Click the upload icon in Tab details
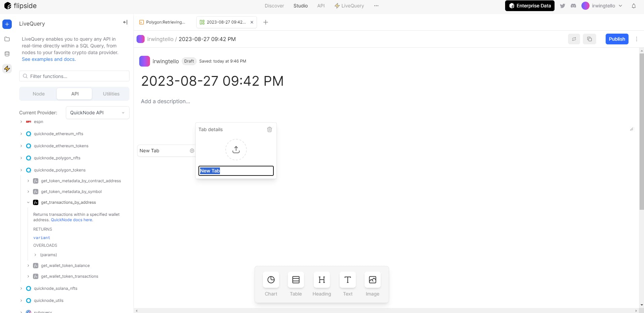The width and height of the screenshot is (644, 313). (x=236, y=150)
